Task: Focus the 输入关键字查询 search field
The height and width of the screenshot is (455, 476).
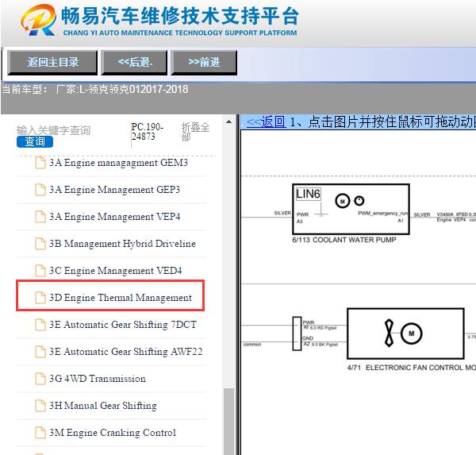Action: pyautogui.click(x=53, y=130)
